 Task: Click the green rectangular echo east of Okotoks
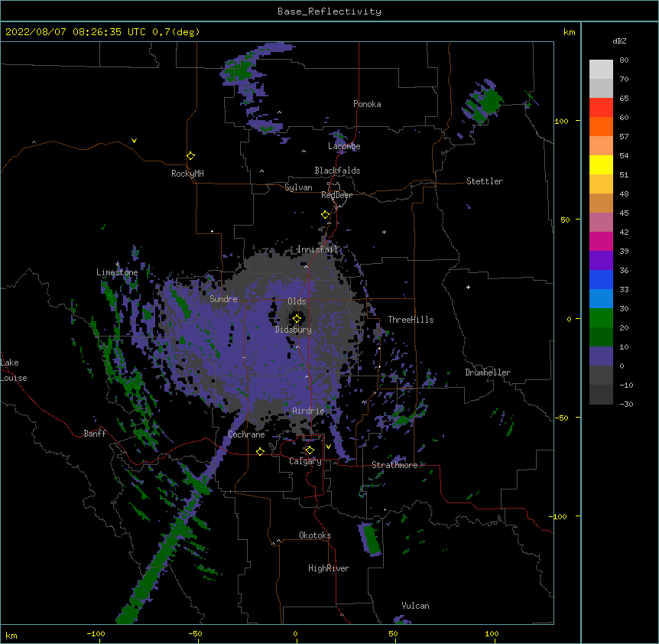click(x=371, y=539)
